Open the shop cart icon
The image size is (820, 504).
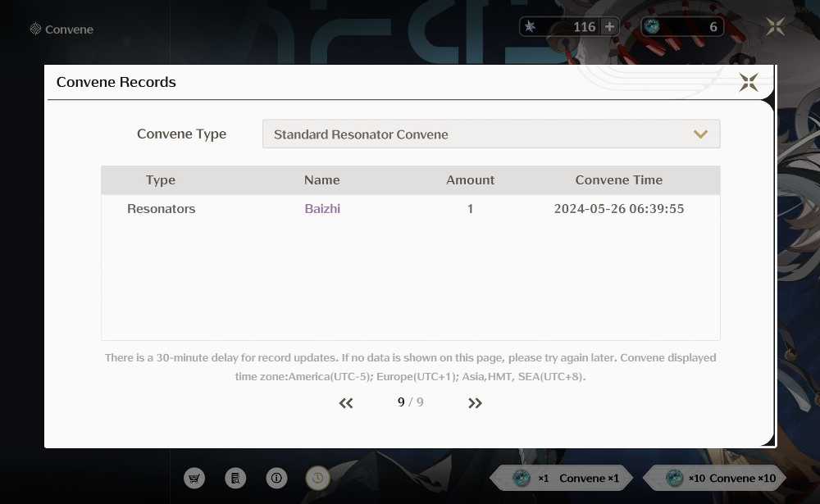click(x=194, y=478)
